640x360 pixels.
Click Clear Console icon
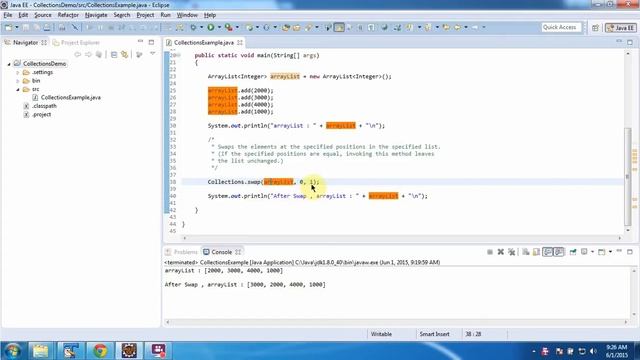point(526,252)
